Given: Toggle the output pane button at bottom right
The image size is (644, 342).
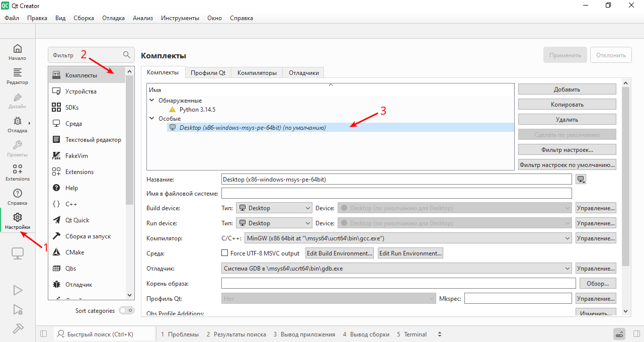Looking at the screenshot, I should (x=619, y=334).
